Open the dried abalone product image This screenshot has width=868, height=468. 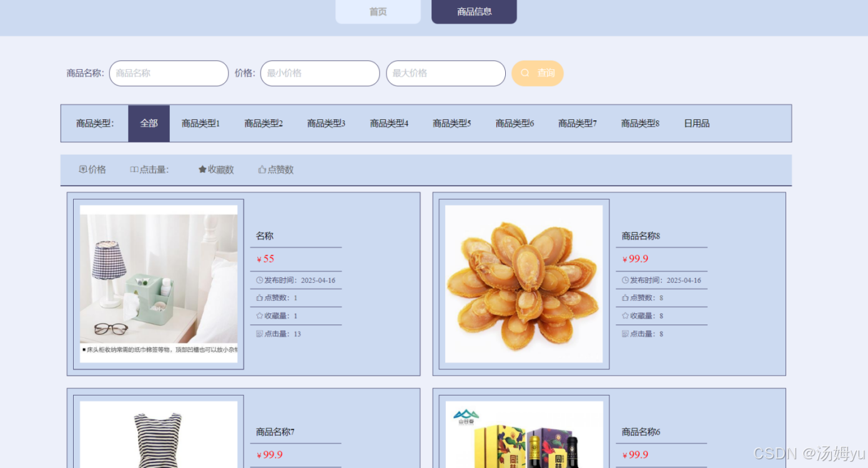point(524,284)
